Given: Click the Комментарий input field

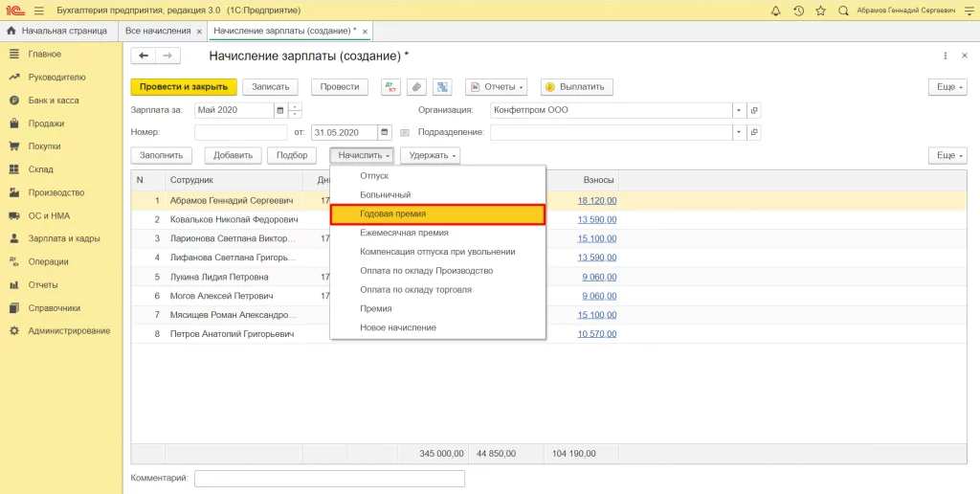Looking at the screenshot, I should (x=329, y=479).
